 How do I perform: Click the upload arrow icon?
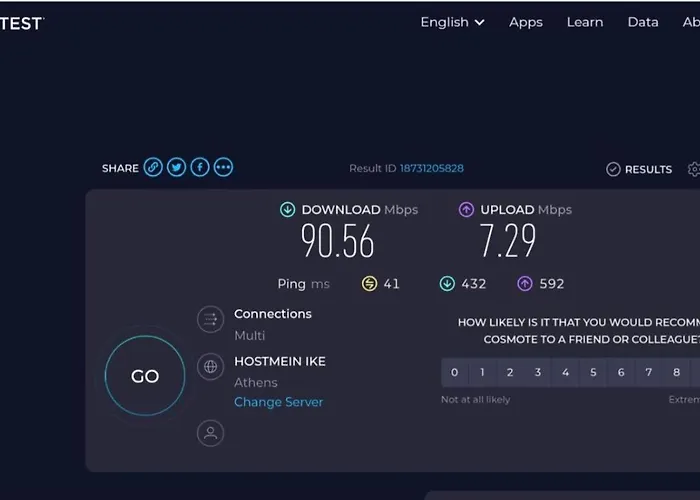click(466, 210)
